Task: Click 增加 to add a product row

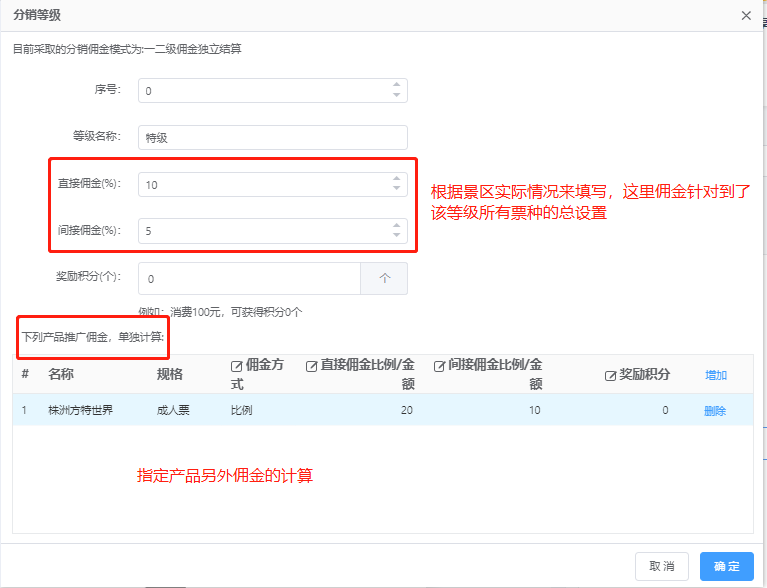Action: (716, 375)
